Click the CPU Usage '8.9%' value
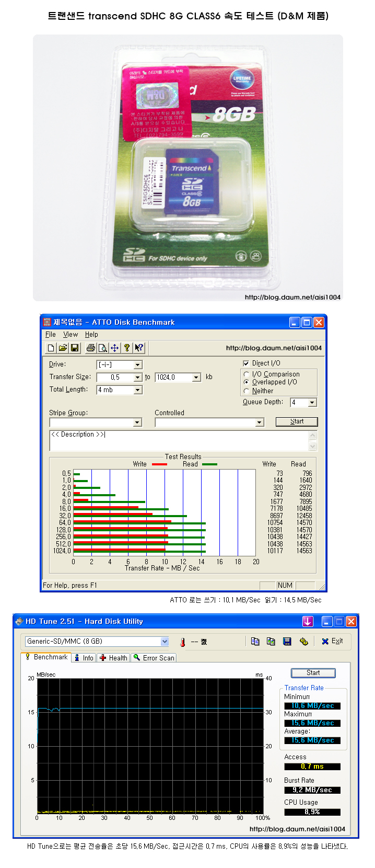Viewport: 375px width, 868px height. (312, 812)
